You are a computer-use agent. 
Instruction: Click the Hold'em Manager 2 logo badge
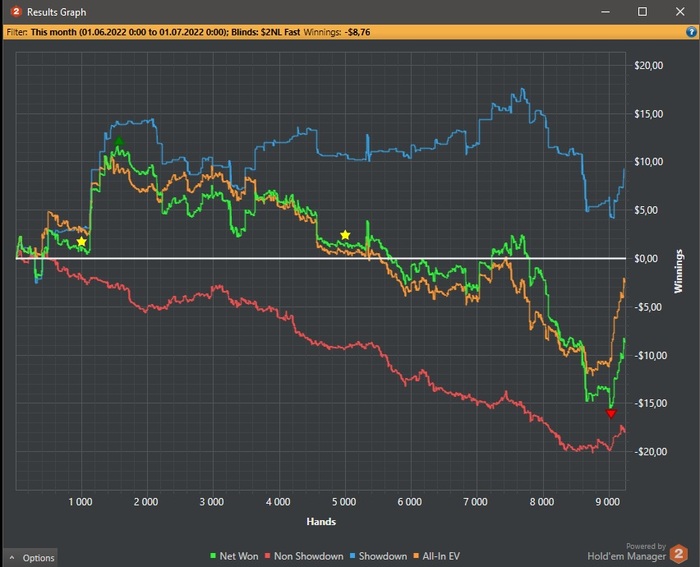coord(679,554)
